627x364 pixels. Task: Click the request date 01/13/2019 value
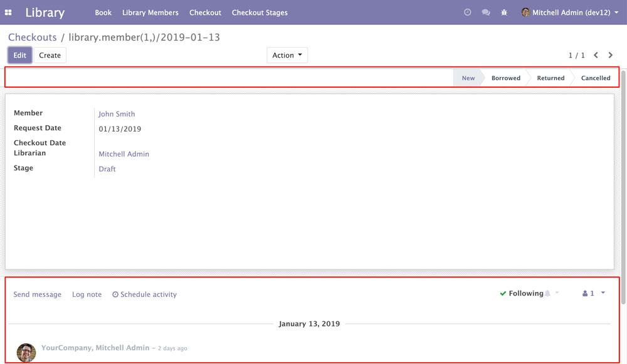click(x=120, y=128)
